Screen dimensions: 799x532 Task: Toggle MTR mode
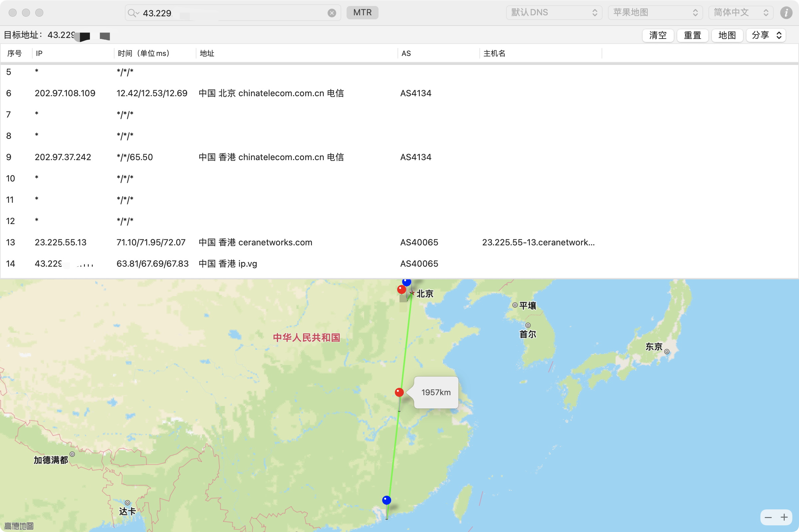[x=362, y=13]
